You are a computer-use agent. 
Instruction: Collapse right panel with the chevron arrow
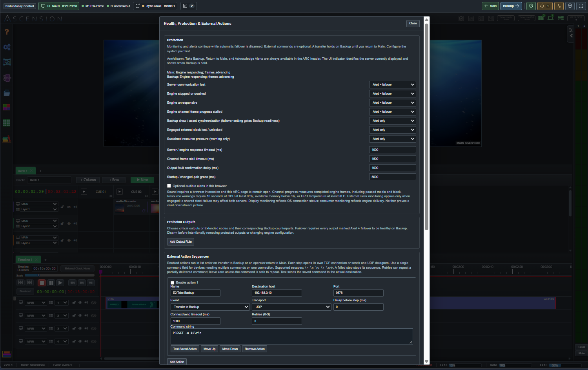click(x=571, y=36)
